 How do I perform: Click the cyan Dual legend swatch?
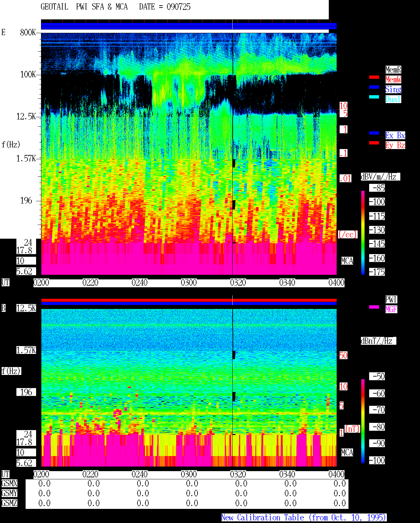pos(374,97)
